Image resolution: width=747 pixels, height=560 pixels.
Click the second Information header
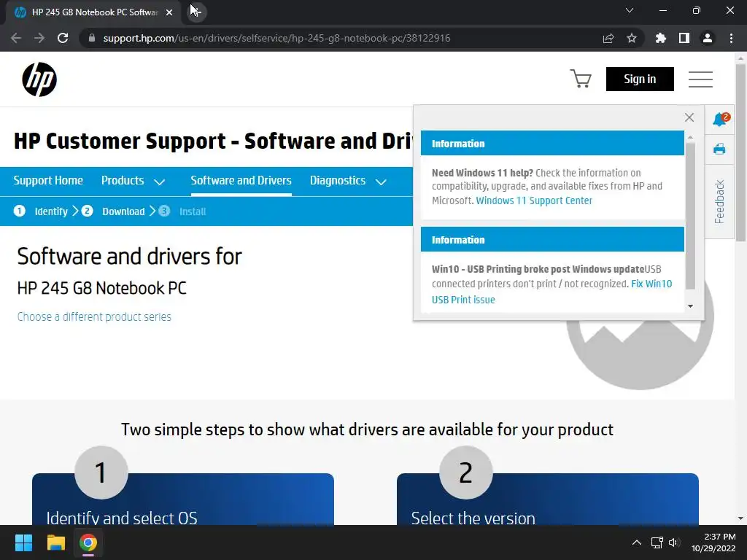point(552,239)
